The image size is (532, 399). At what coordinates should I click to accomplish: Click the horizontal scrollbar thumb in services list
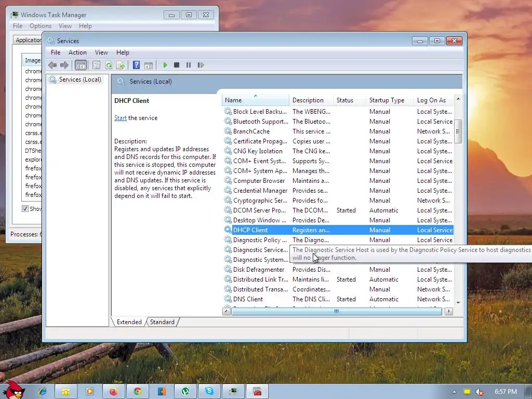click(x=336, y=311)
